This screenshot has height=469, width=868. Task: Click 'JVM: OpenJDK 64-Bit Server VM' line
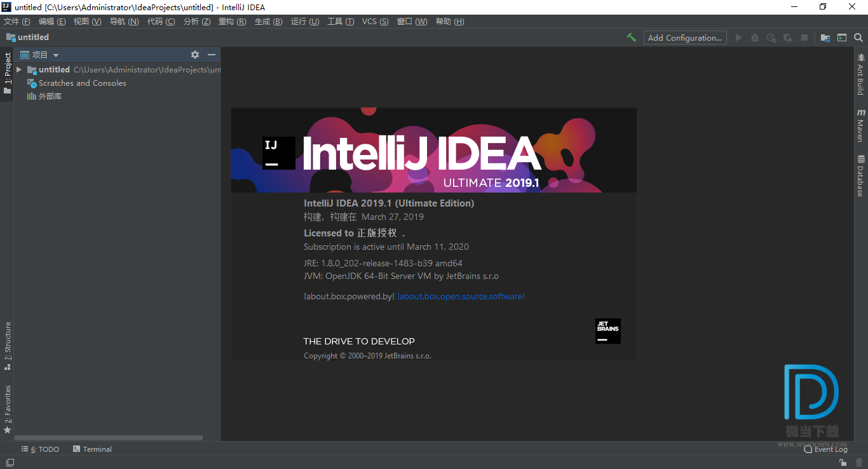click(402, 276)
